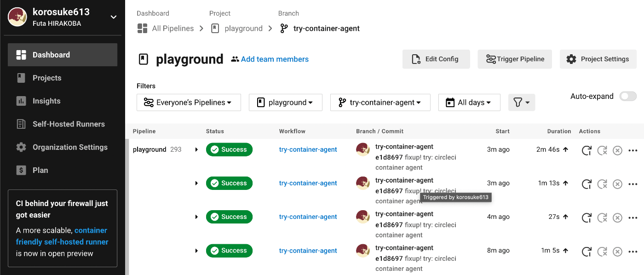Toggle the Auto-expand switch
Image resolution: width=644 pixels, height=275 pixels.
tap(628, 96)
